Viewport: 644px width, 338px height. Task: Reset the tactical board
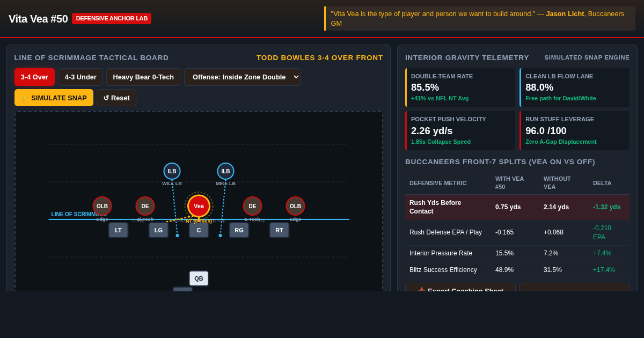pos(116,98)
